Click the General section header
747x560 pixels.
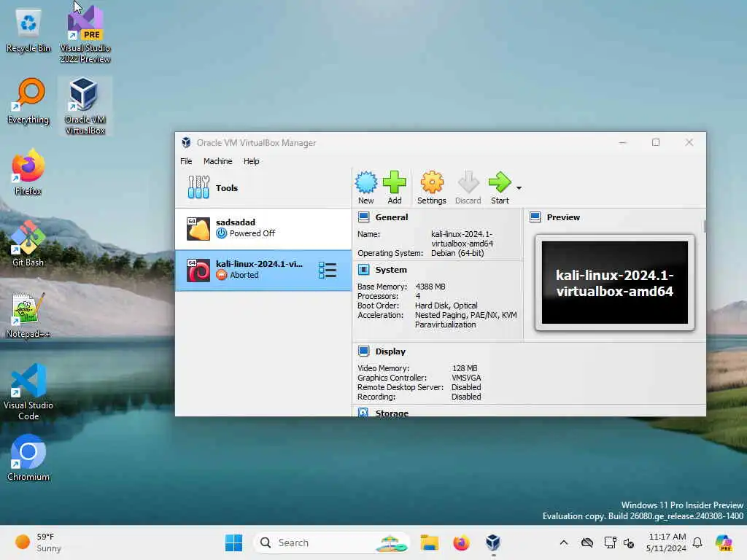(391, 217)
